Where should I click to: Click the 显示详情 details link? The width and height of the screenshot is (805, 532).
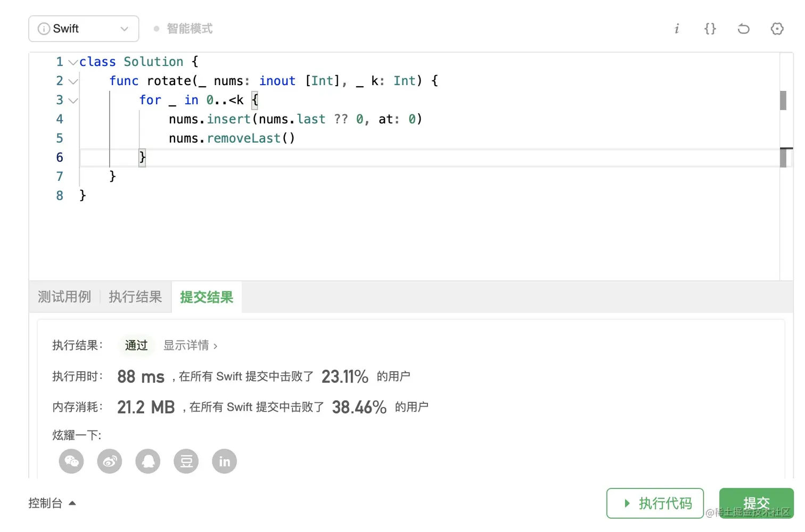pos(190,346)
